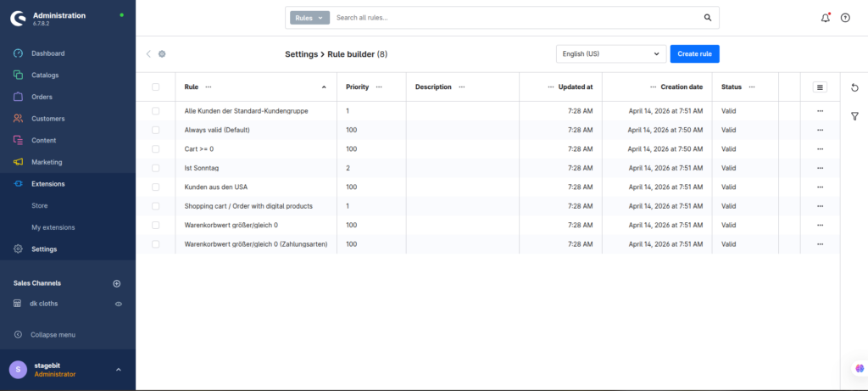Click the Shopware logo icon
The height and width of the screenshot is (391, 868).
point(19,19)
